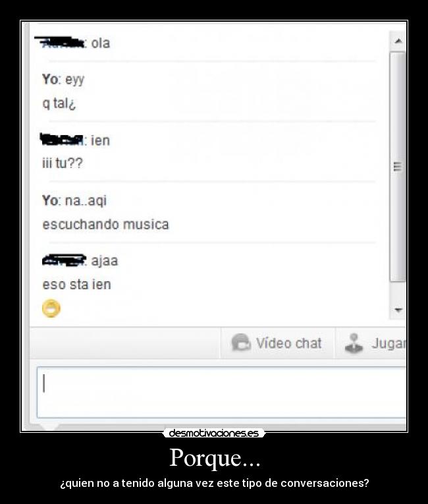Image resolution: width=428 pixels, height=504 pixels.
Task: Open the Jugar games button
Action: pos(371,343)
